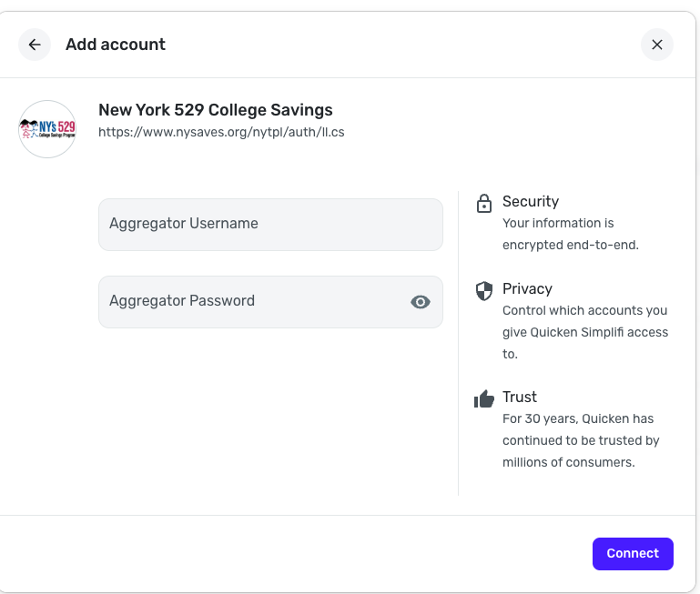Click the nysaves.org URL text
The width and height of the screenshot is (700, 594).
click(x=221, y=132)
